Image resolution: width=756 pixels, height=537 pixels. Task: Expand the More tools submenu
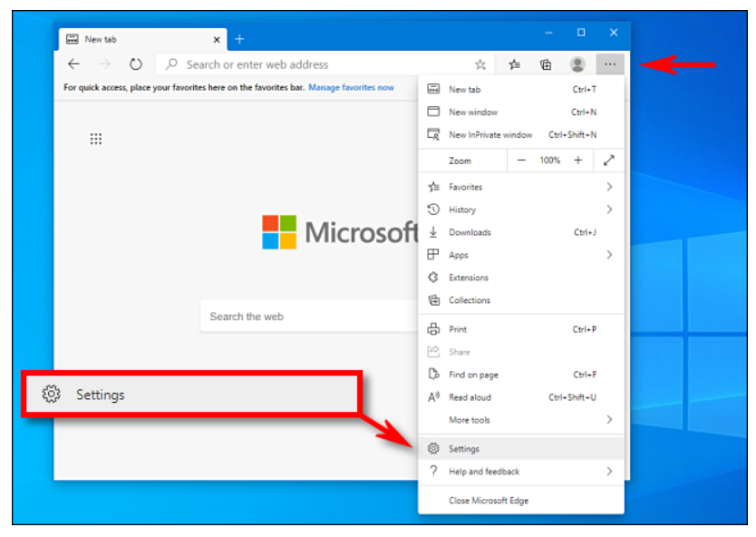point(609,420)
